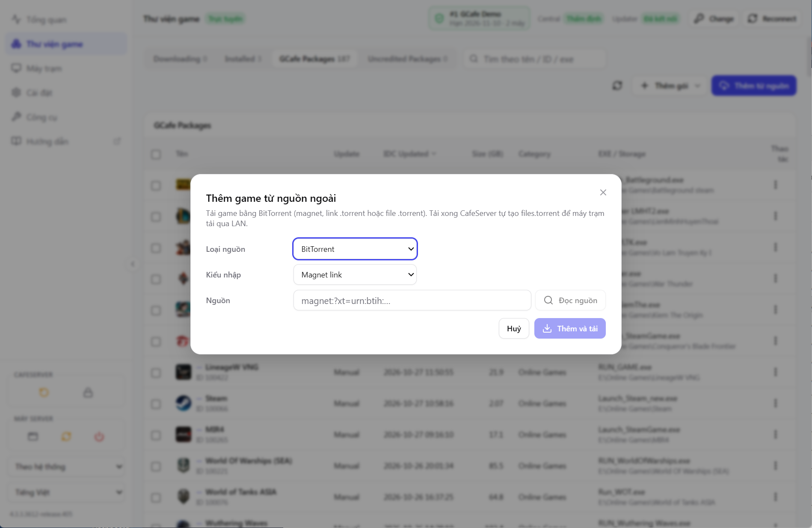Click the refresh icon beside Thêm gói
The height and width of the screenshot is (528, 812).
click(617, 86)
